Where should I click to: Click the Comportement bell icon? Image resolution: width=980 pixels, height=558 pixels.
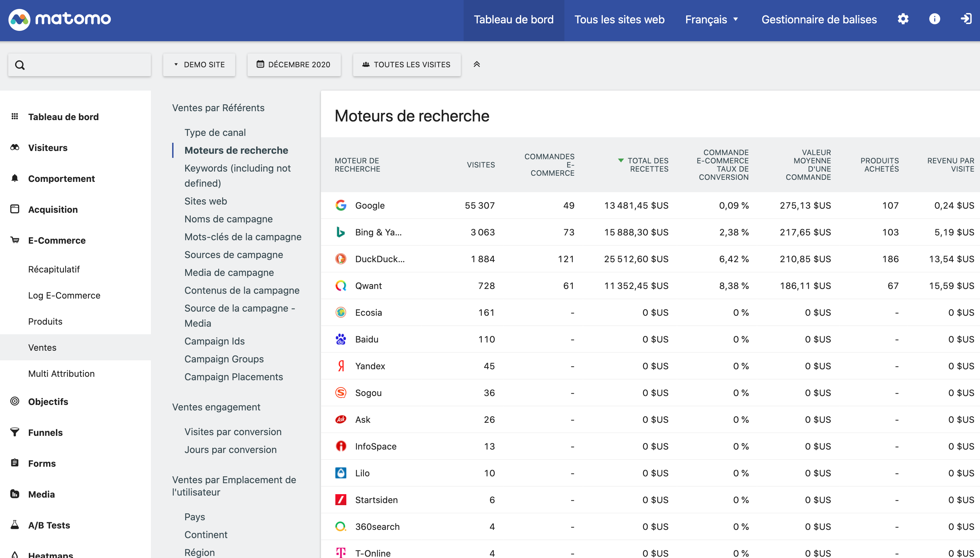[x=14, y=178]
